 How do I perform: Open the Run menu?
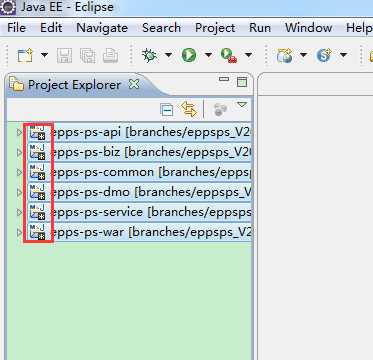tap(260, 28)
